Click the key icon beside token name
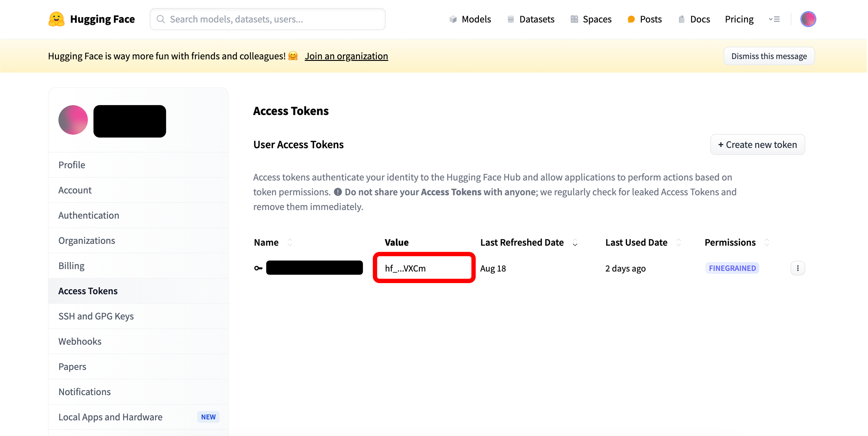Image resolution: width=868 pixels, height=436 pixels. (x=258, y=268)
